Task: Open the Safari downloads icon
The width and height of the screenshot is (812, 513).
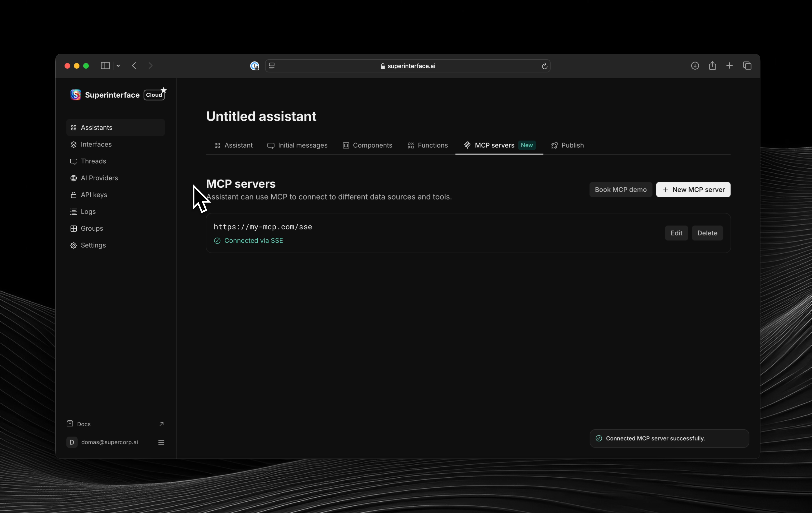Action: pos(695,66)
